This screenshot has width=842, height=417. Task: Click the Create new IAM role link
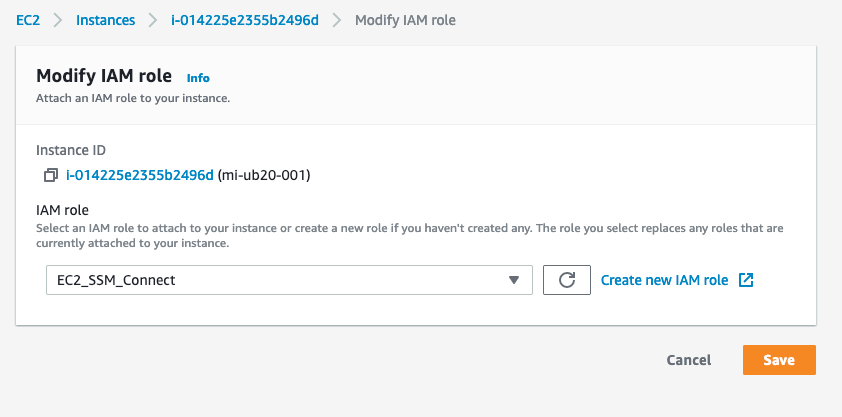(664, 280)
